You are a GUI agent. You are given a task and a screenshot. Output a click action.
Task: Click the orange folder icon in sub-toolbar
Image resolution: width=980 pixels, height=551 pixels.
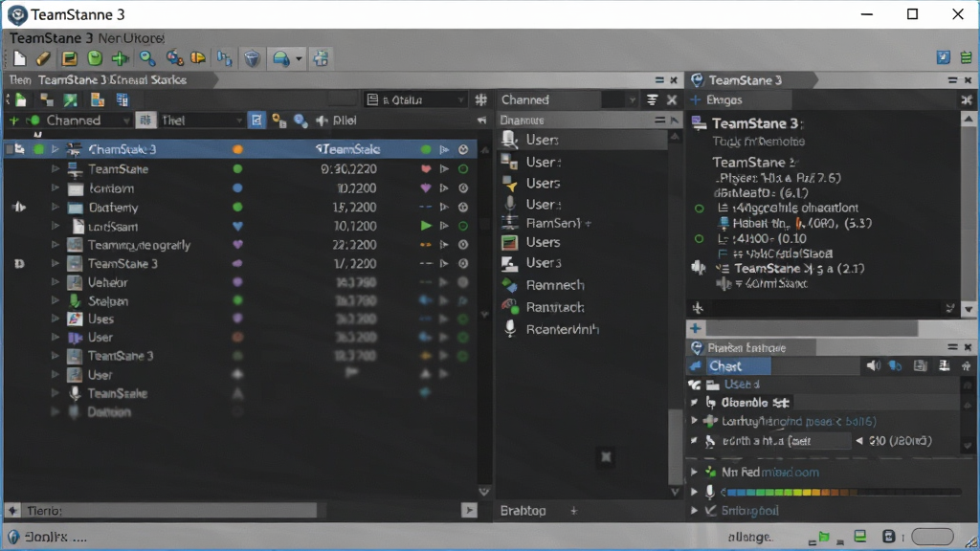pos(98,99)
